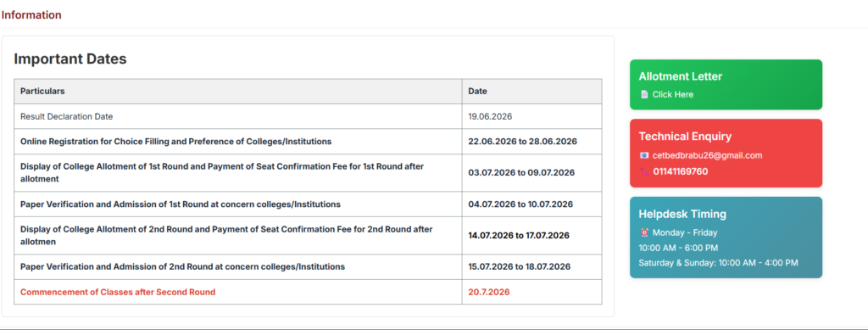
Task: Open the Allotment Letter 'Click Here' link
Action: pos(672,95)
